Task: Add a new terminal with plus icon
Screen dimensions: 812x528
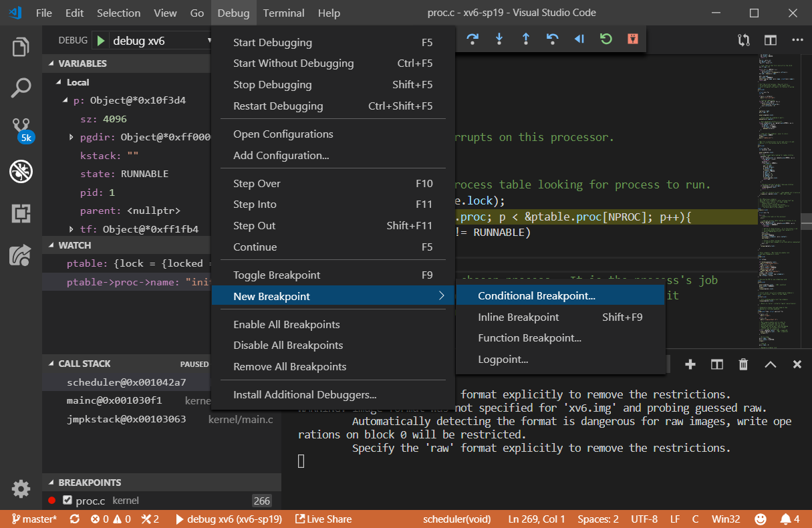Action: click(690, 364)
